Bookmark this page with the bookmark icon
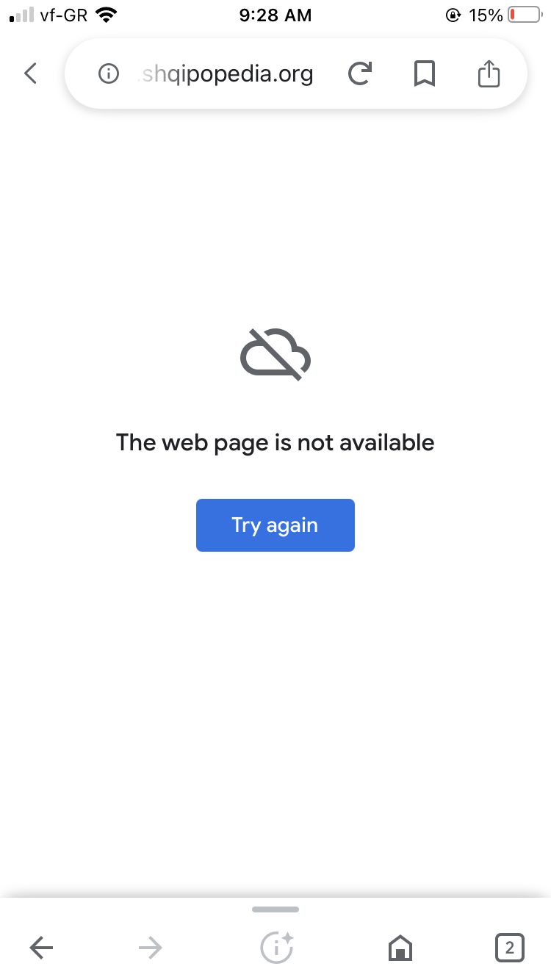The height and width of the screenshot is (980, 551). point(425,73)
